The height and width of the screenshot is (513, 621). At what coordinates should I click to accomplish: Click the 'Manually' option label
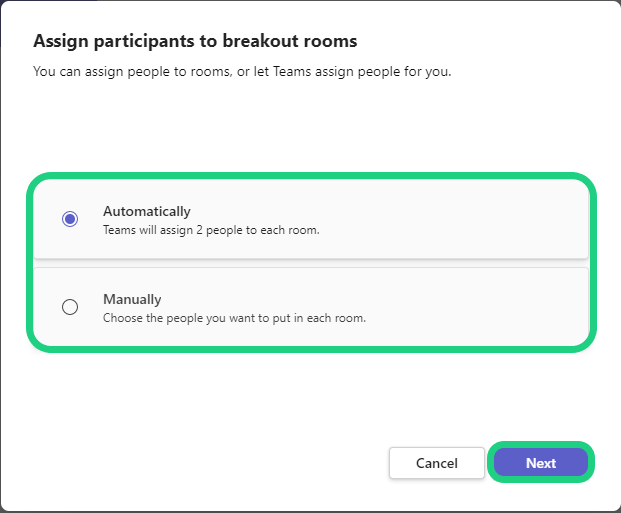click(x=132, y=299)
